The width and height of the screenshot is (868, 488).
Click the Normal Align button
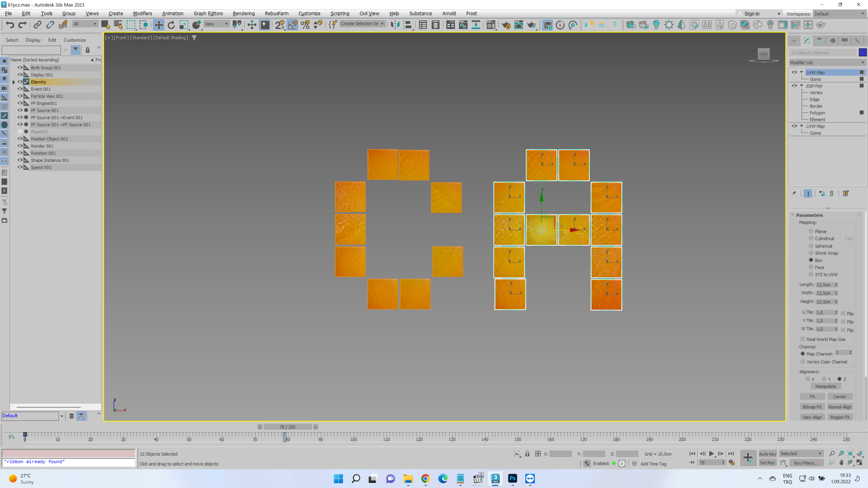(840, 407)
